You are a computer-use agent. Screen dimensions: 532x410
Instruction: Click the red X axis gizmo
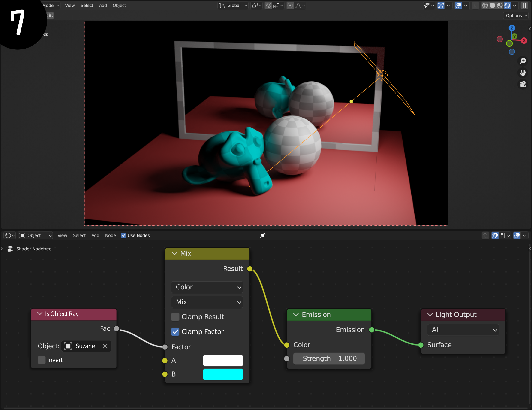coord(524,40)
